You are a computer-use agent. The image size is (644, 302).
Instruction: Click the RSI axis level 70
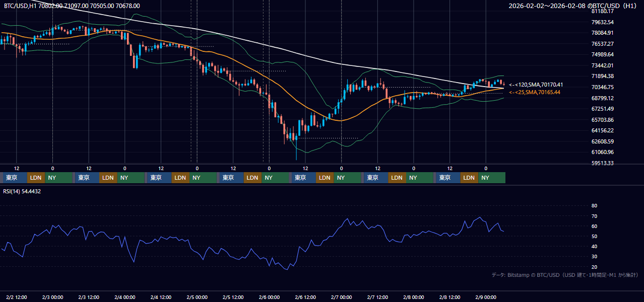point(594,216)
